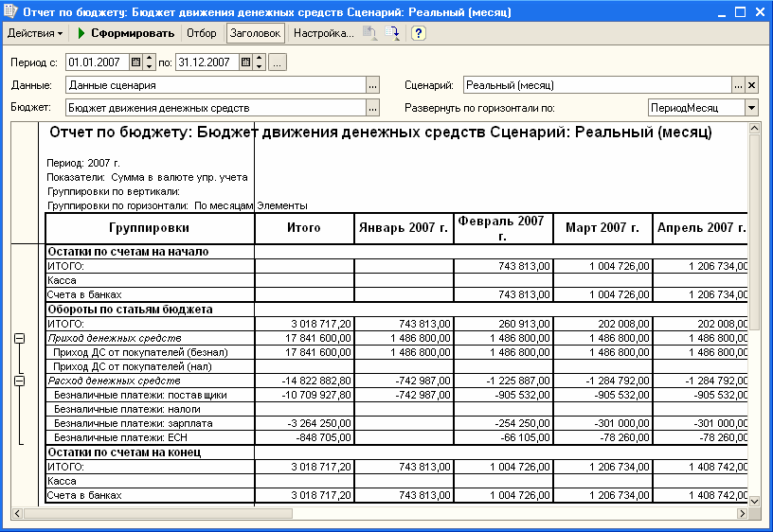Click the end date spinner arrows
773x532 pixels.
(x=260, y=62)
